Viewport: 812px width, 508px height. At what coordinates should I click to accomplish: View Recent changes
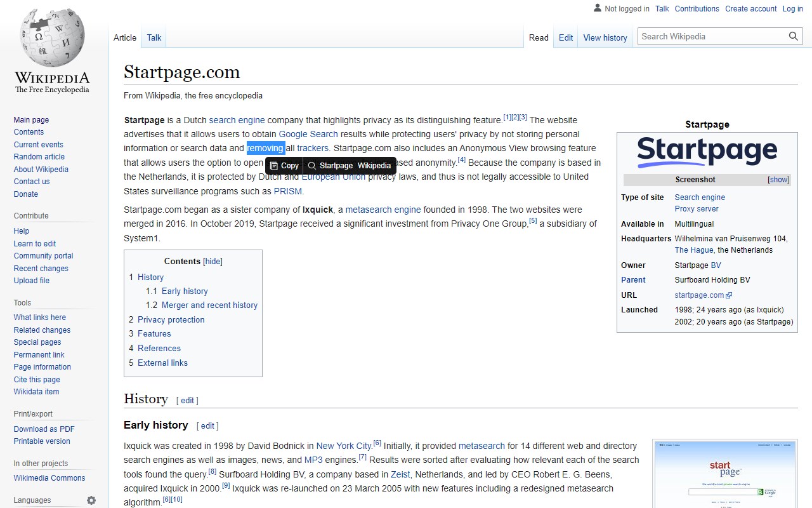tap(41, 269)
